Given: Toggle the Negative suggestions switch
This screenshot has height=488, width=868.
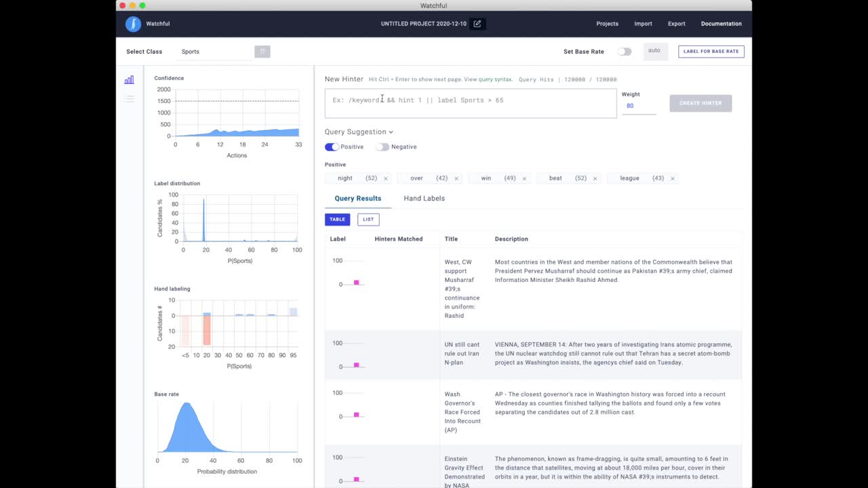Looking at the screenshot, I should (382, 147).
